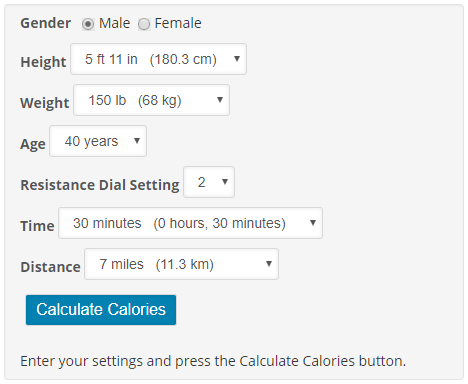Click the arrow on the Age selector
This screenshot has width=468, height=384.
coord(137,141)
